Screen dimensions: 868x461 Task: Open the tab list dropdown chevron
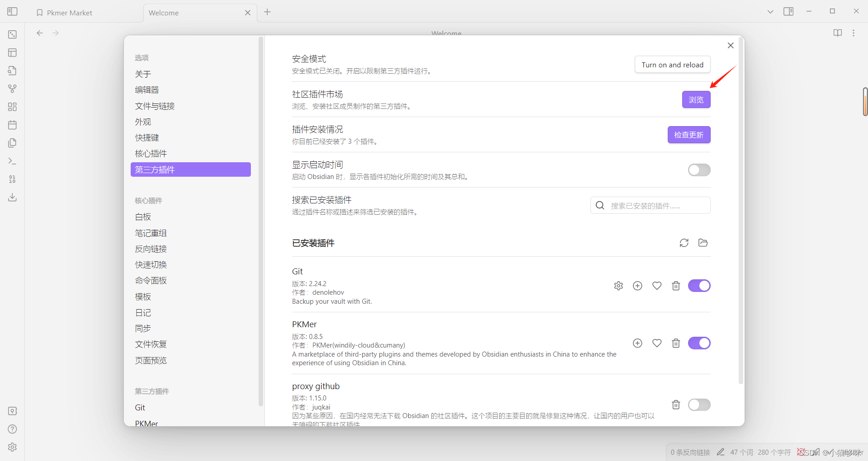pos(770,12)
